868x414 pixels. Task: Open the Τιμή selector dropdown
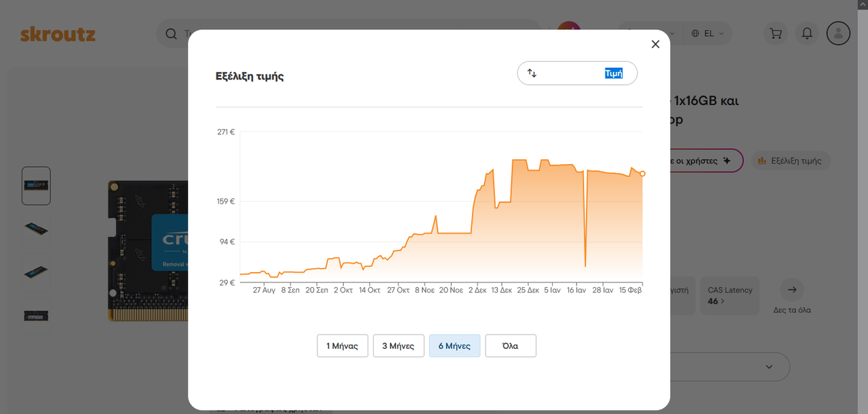tap(577, 73)
